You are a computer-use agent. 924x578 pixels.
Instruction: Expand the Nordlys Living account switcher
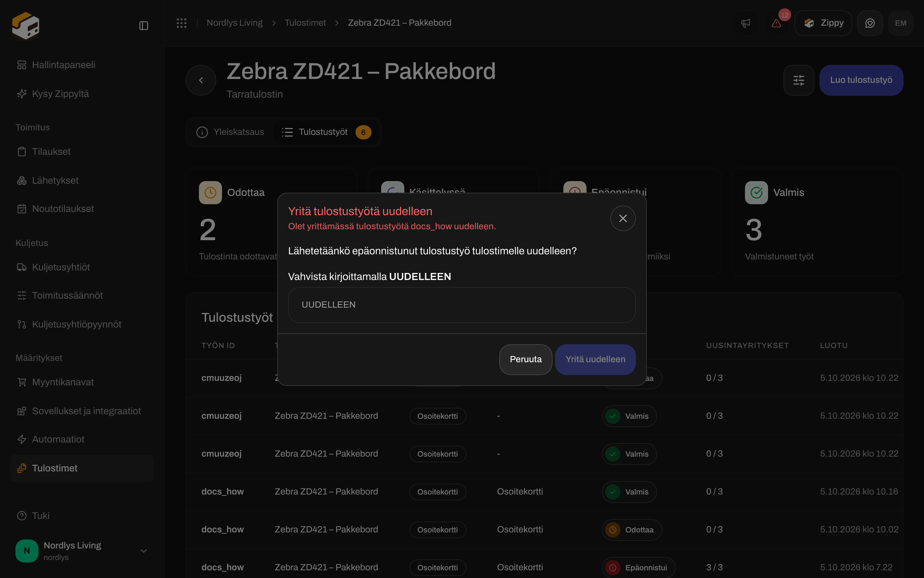pyautogui.click(x=82, y=551)
